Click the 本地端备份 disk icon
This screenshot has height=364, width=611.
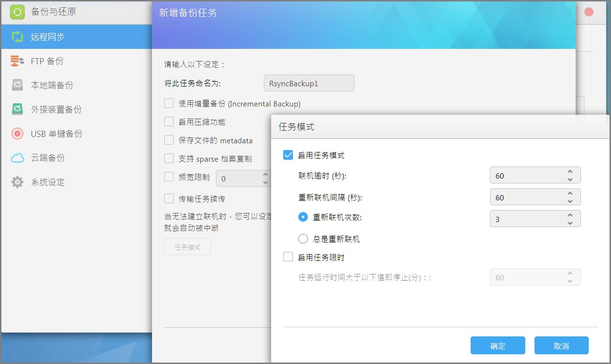tap(17, 85)
